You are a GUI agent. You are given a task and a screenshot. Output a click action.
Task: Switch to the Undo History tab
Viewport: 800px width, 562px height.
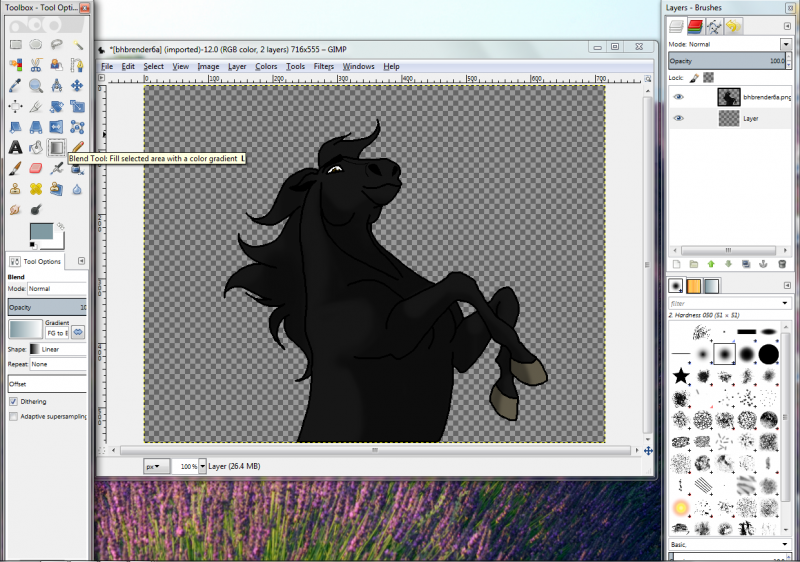tap(733, 26)
